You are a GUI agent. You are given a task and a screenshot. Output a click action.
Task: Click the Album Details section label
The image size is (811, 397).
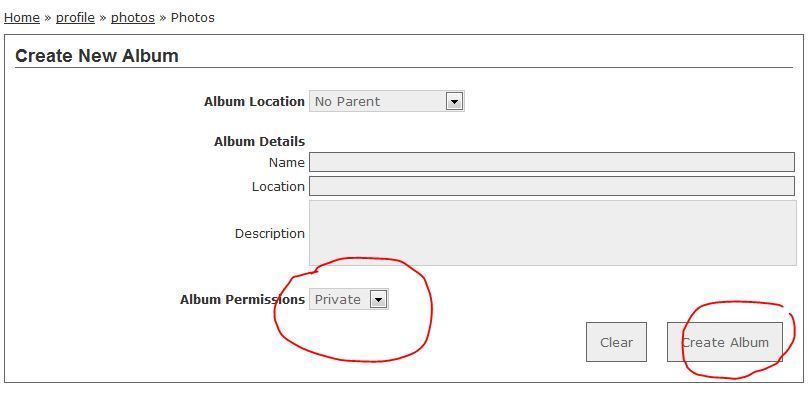[x=259, y=142]
